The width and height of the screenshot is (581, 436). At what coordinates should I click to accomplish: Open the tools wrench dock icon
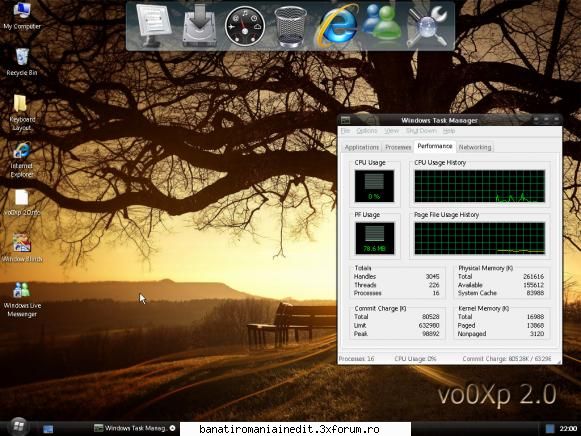click(428, 27)
